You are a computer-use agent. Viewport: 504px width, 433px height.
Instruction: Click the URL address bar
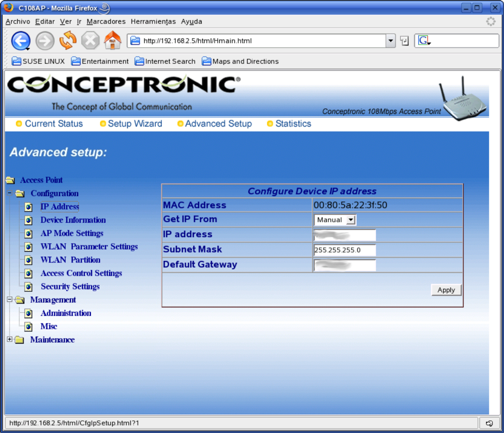[256, 41]
